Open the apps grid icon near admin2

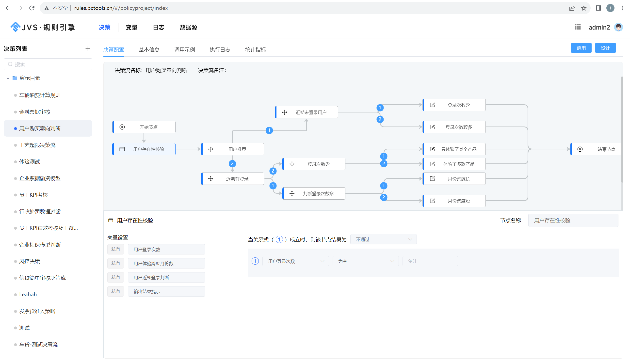[x=578, y=27]
